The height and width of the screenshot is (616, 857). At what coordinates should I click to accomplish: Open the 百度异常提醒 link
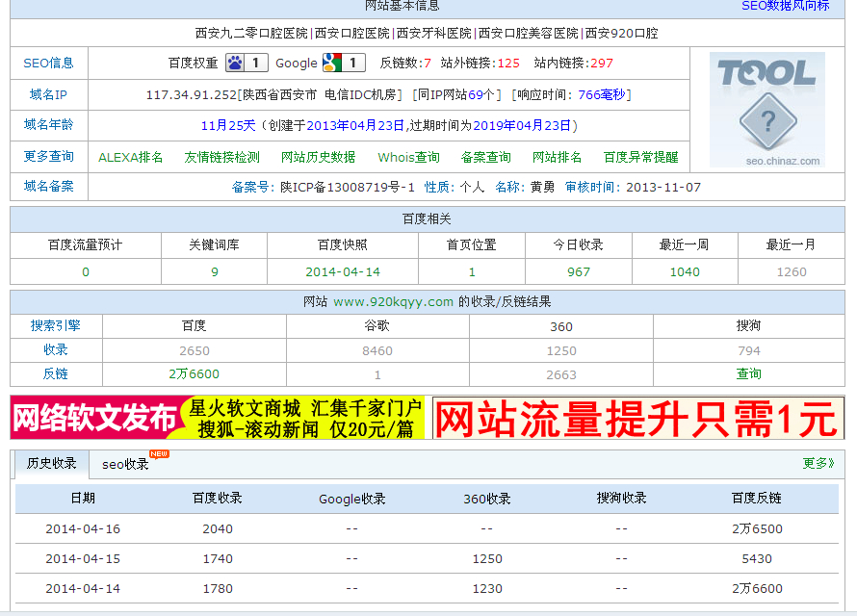[640, 157]
